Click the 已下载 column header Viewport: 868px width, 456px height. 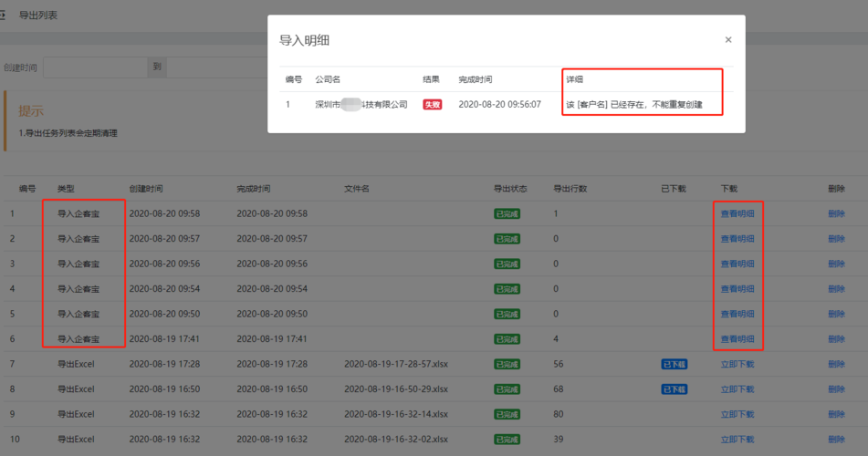pyautogui.click(x=674, y=189)
